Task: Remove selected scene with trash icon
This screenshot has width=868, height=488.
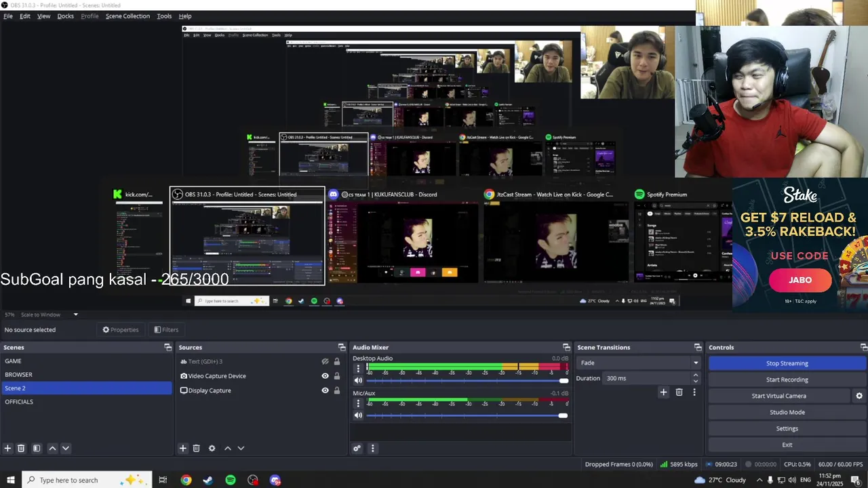Action: pos(21,448)
